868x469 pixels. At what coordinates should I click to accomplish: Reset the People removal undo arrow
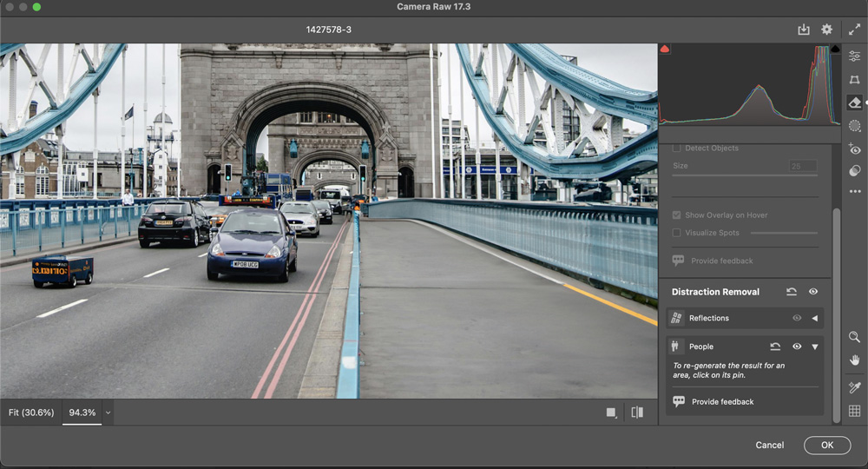coord(775,347)
